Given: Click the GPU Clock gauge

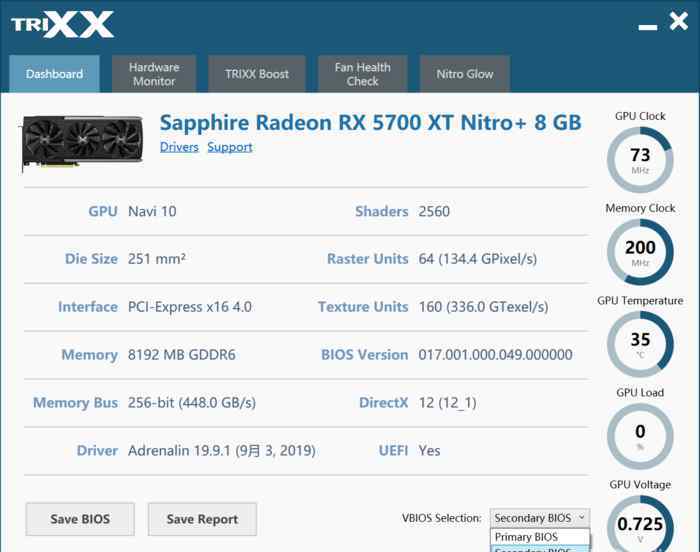Looking at the screenshot, I should [640, 160].
